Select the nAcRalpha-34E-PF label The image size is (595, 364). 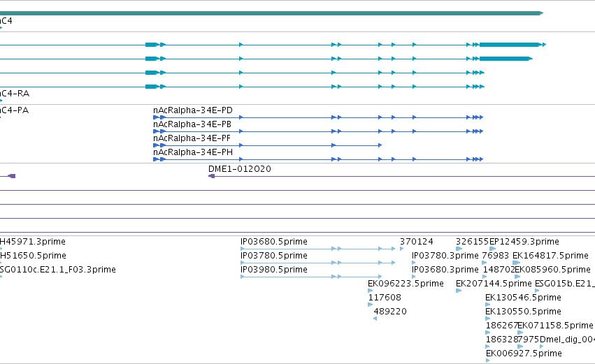(x=192, y=138)
